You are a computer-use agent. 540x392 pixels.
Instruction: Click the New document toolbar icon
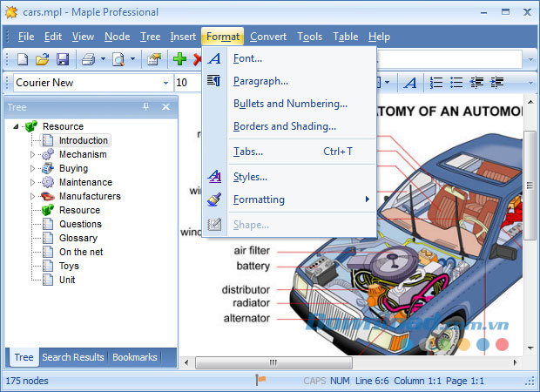pyautogui.click(x=23, y=59)
